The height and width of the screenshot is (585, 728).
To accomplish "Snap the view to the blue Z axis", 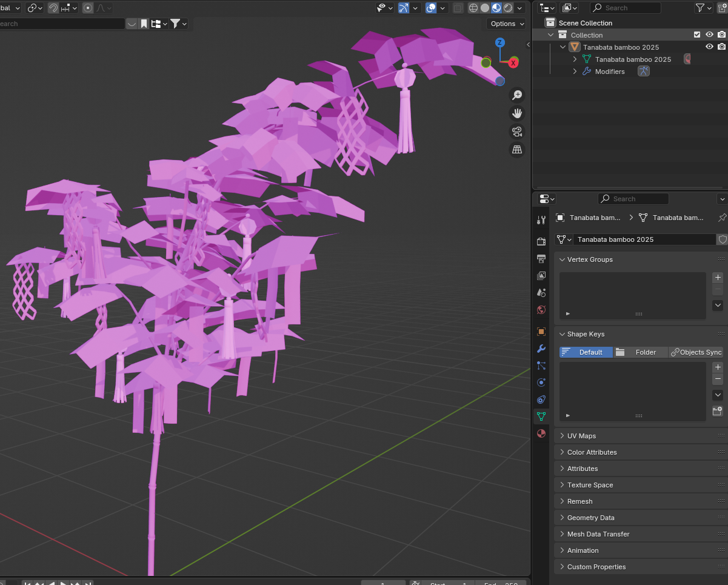I will (500, 42).
